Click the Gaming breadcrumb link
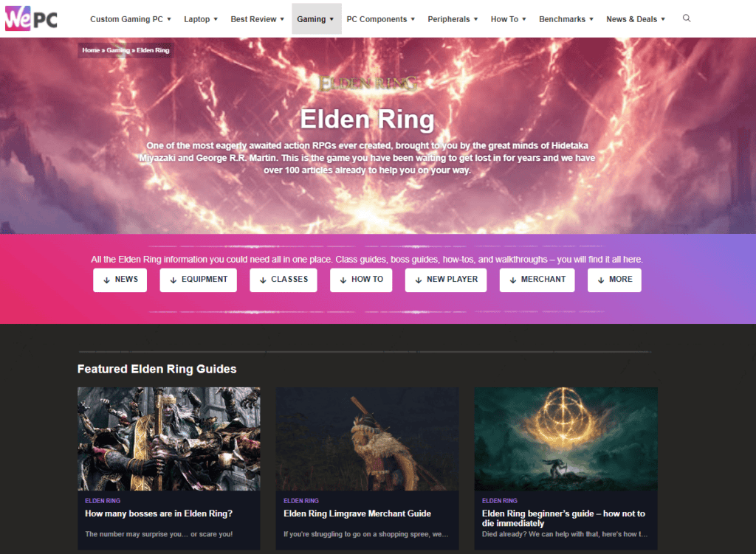Screen dimensions: 756x554 [x=118, y=50]
